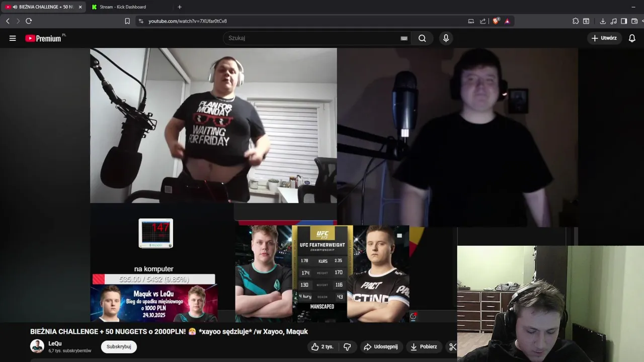Open the Brave Shields lion icon
This screenshot has width=644, height=362.
(496, 21)
